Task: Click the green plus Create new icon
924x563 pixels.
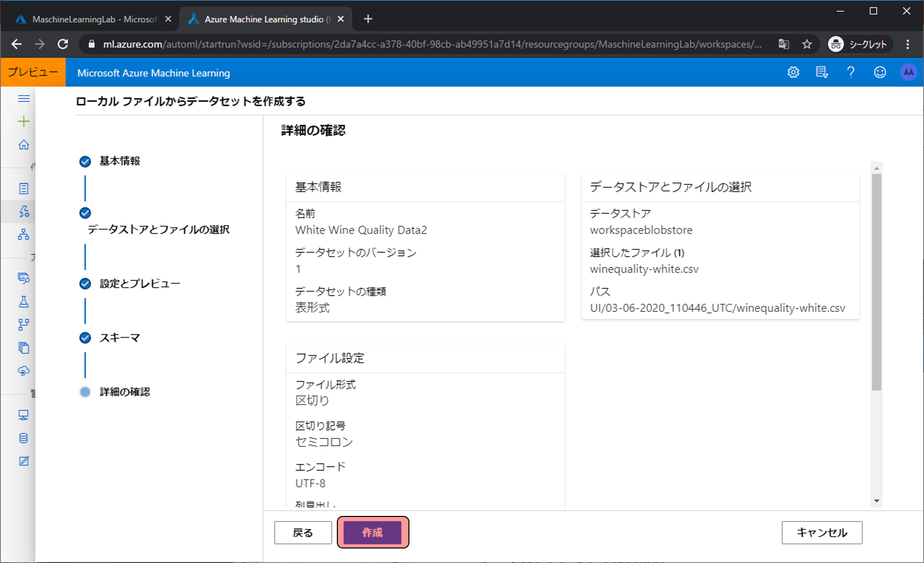Action: 24,122
